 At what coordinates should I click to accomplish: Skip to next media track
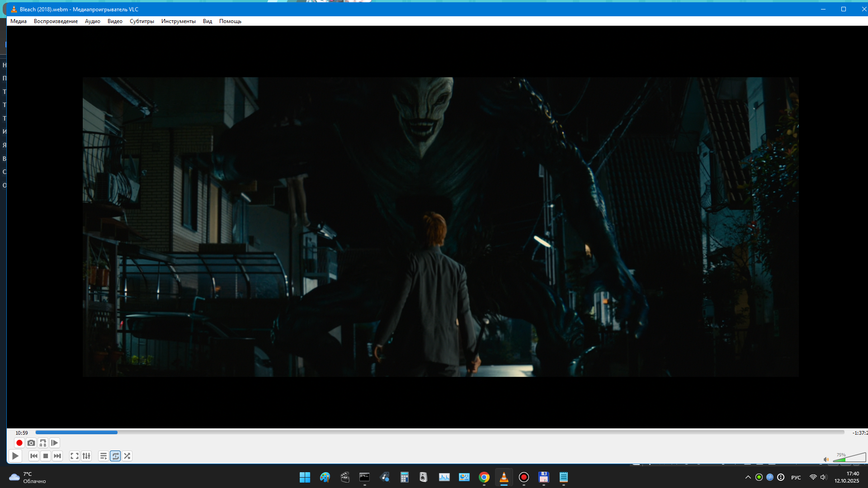pyautogui.click(x=57, y=456)
